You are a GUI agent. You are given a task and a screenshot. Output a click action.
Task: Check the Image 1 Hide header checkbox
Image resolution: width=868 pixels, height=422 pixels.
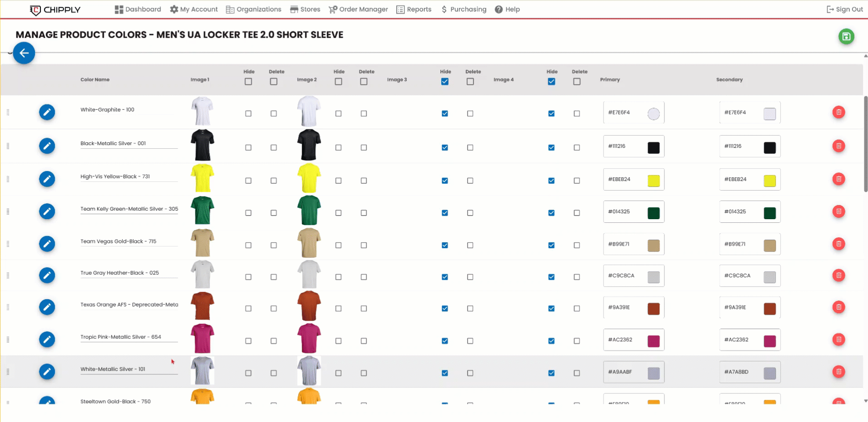click(248, 81)
